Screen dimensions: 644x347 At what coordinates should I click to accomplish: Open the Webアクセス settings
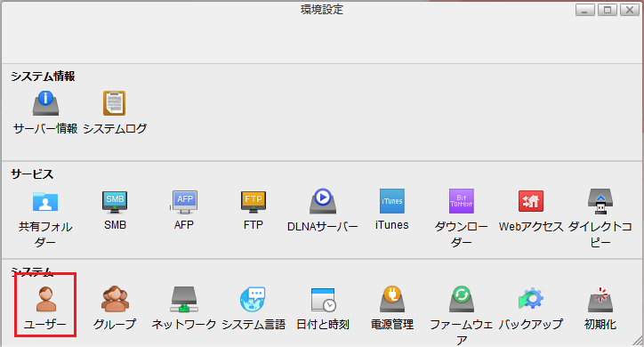[x=531, y=201]
